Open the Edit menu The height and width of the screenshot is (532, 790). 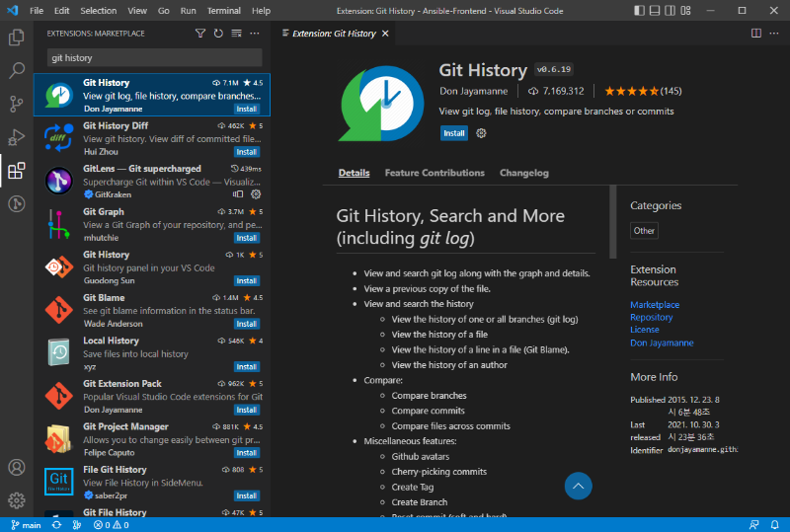coord(61,11)
